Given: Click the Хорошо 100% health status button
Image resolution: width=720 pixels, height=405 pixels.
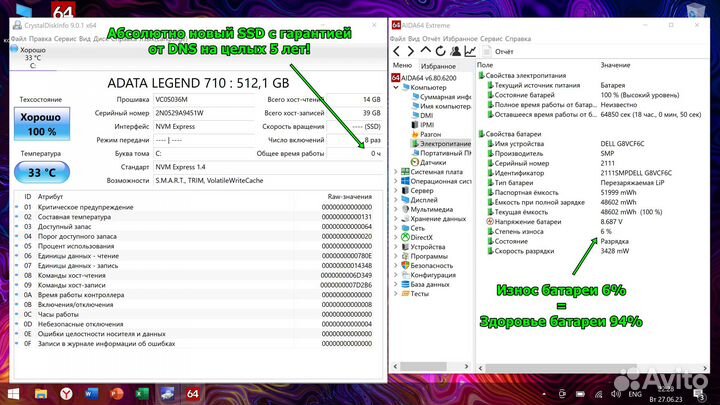Looking at the screenshot, I should point(39,125).
